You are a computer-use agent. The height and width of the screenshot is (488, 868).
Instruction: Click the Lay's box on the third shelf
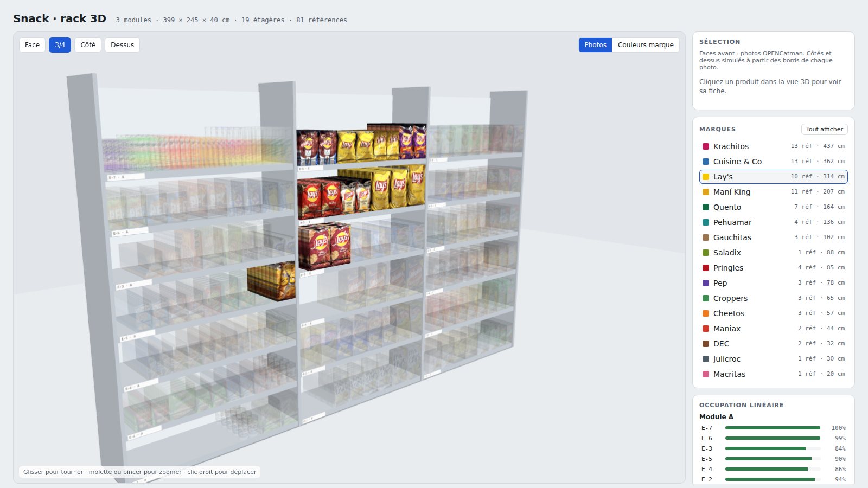point(324,246)
